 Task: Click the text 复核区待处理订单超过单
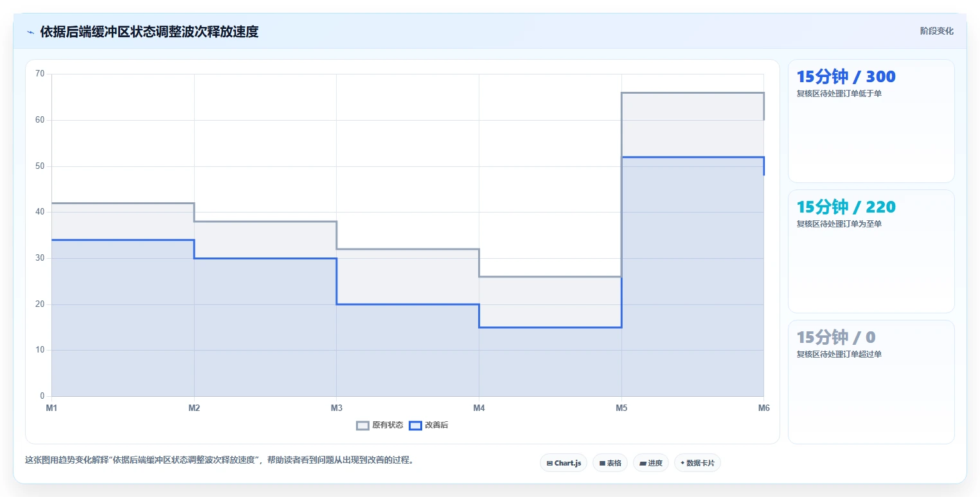[x=839, y=354]
